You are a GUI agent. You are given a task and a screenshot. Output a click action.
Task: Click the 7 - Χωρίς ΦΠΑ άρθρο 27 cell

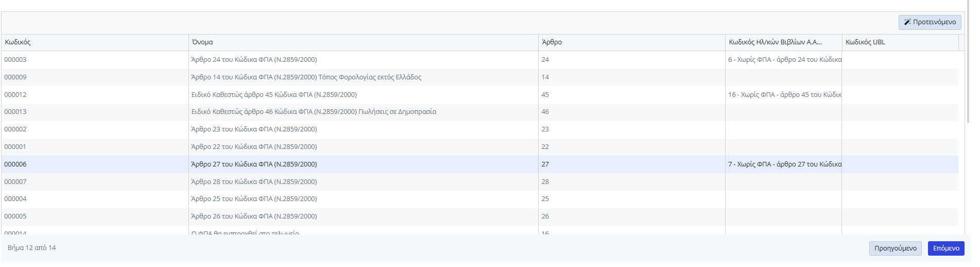coord(784,164)
